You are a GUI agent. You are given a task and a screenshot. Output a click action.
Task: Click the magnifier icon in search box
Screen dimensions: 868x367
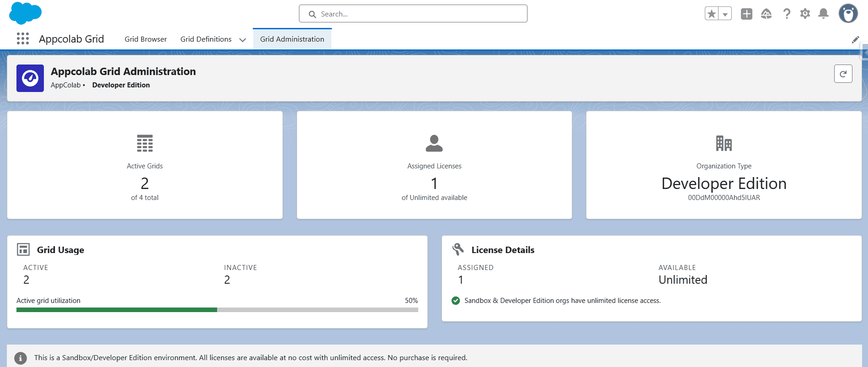click(313, 14)
